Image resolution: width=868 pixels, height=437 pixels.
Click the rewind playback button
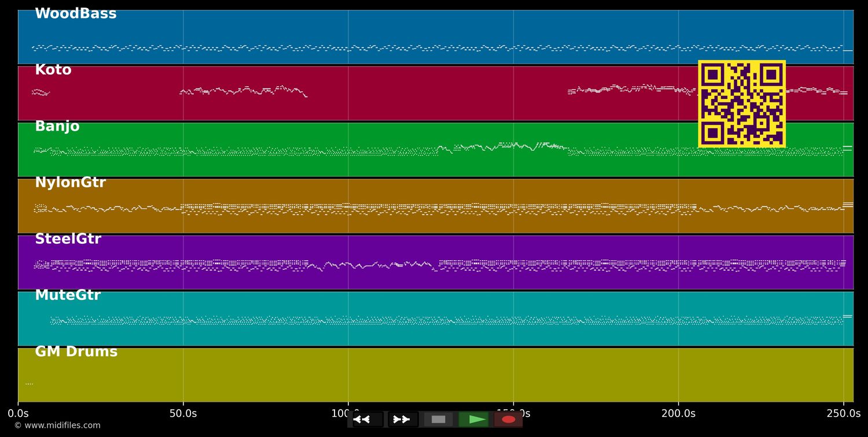(368, 419)
